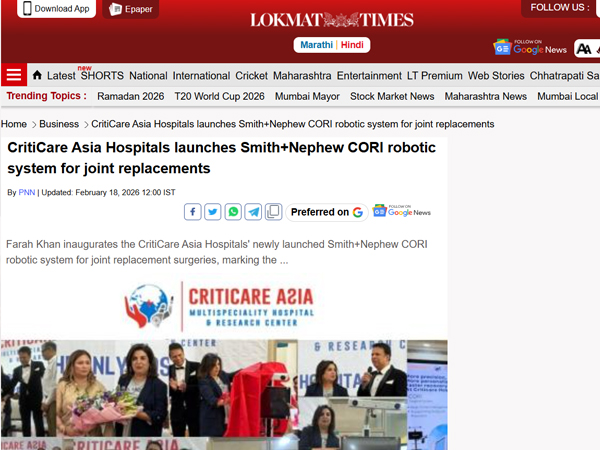Screen dimensions: 600x450
Task: Click the home icon in navigation bar
Action: point(37,75)
